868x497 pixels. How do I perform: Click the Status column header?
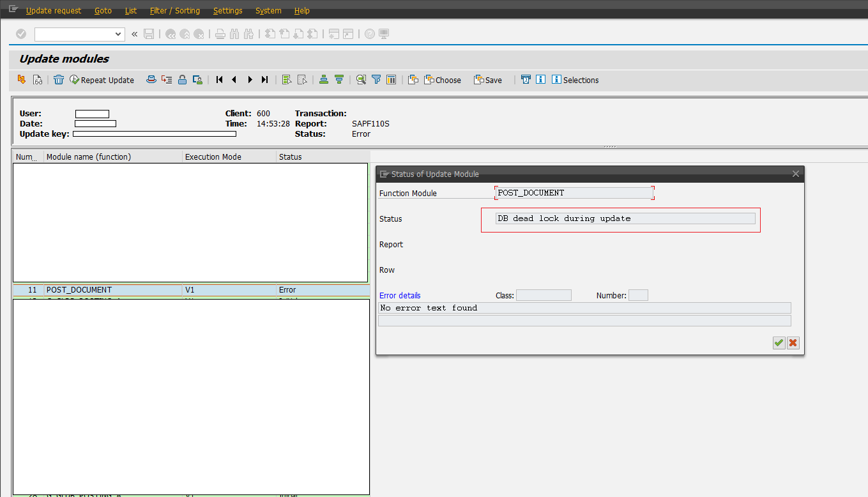323,157
